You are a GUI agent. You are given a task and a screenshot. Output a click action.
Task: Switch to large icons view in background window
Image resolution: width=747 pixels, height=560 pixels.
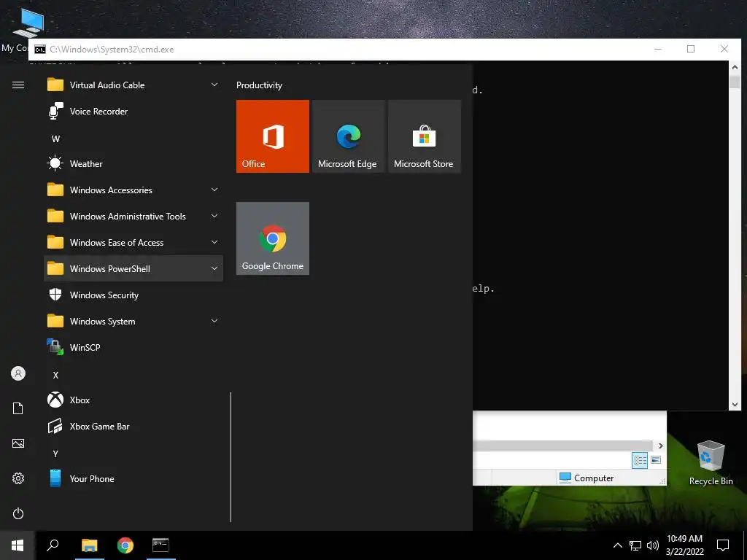(x=656, y=460)
